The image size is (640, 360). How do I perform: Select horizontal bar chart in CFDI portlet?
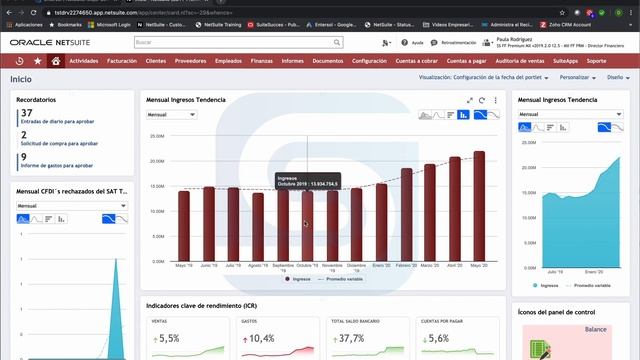tap(49, 219)
